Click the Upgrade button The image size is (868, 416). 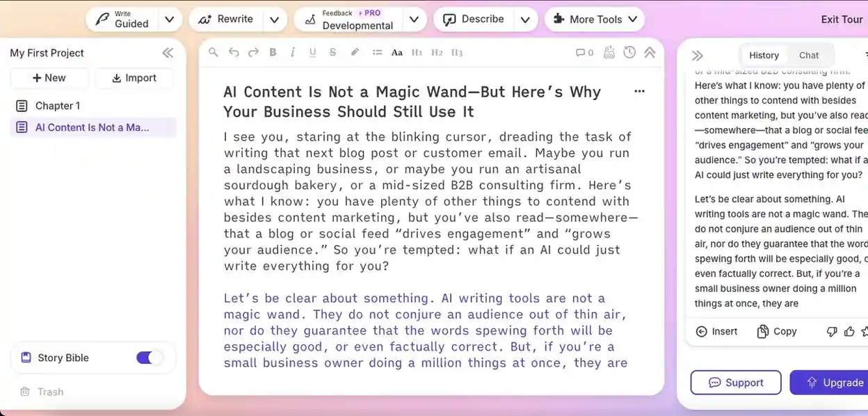[x=829, y=383]
